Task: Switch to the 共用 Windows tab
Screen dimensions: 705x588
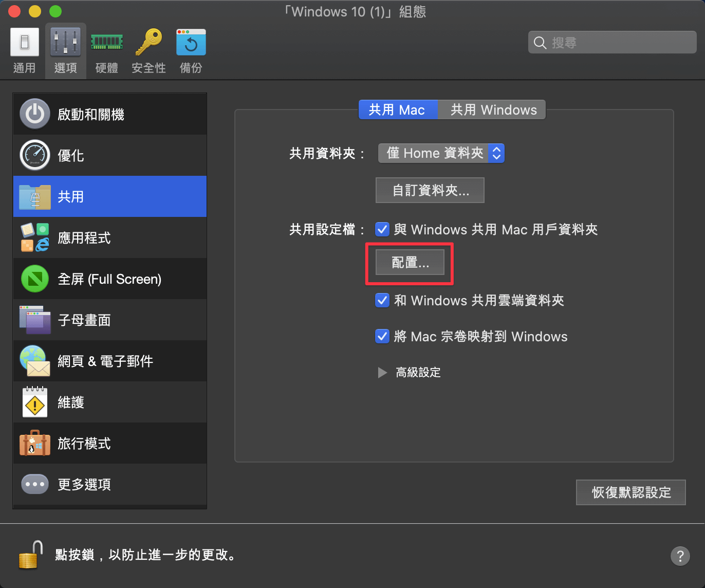Action: (x=492, y=109)
